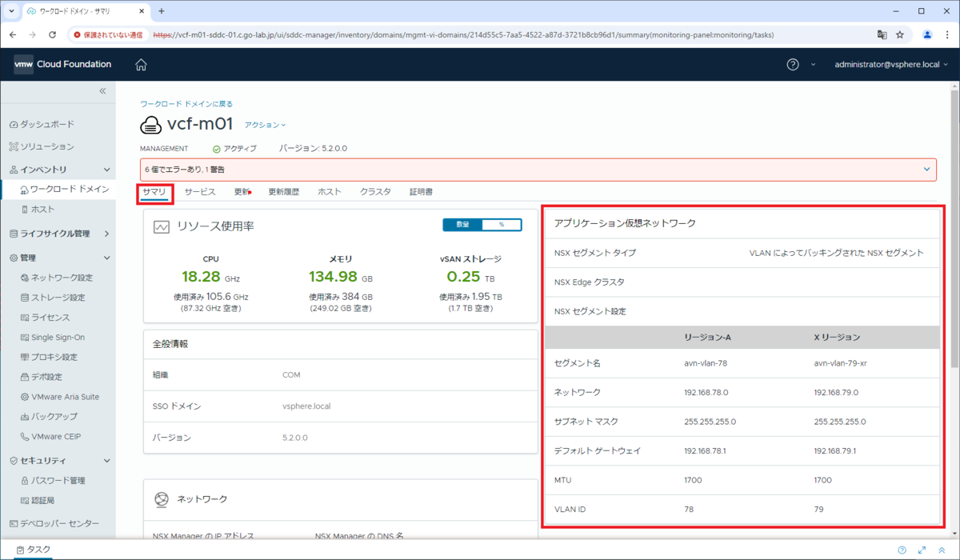This screenshot has height=560, width=960.
Task: Go back via ワークロード ドメインに戻る link
Action: [186, 104]
